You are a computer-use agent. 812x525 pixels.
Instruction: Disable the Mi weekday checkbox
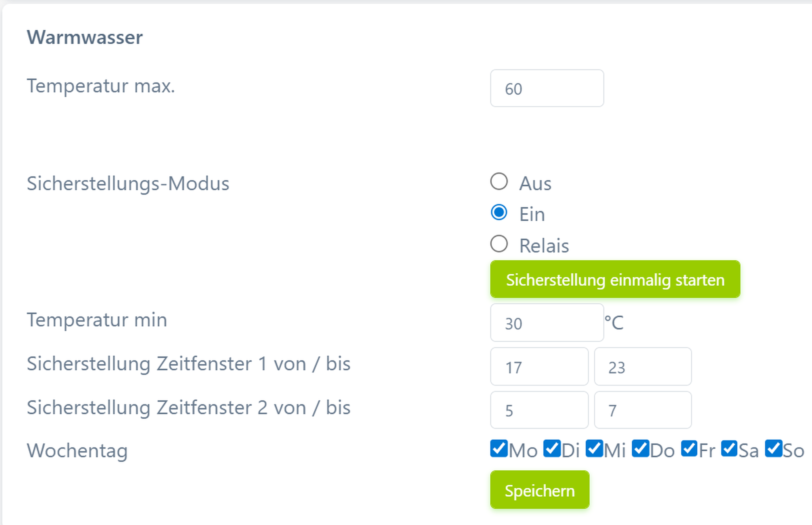594,449
